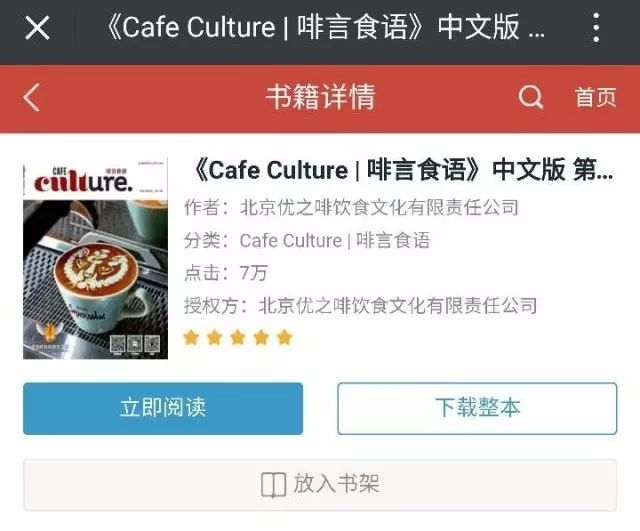Click the third rating star
This screenshot has width=640, height=531.
tap(238, 338)
